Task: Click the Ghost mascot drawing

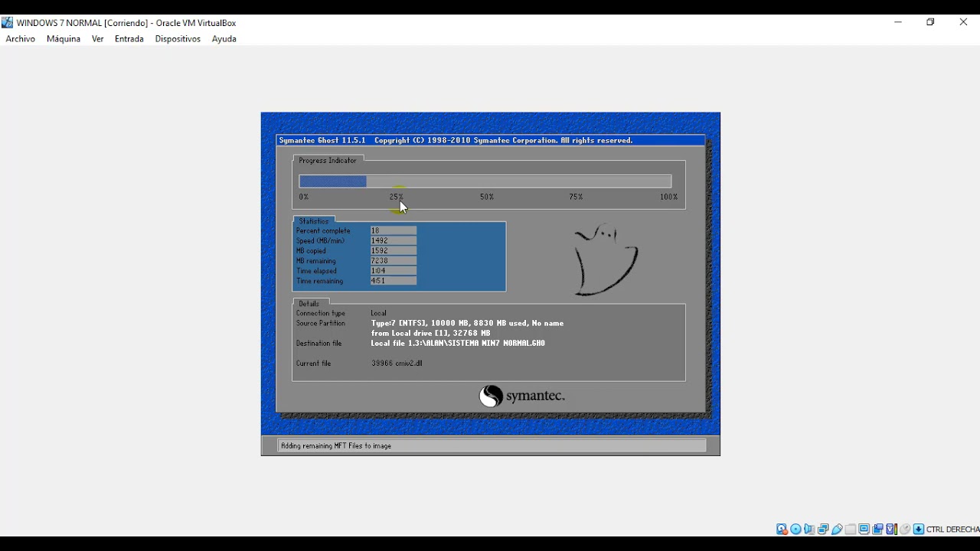Action: tap(606, 260)
